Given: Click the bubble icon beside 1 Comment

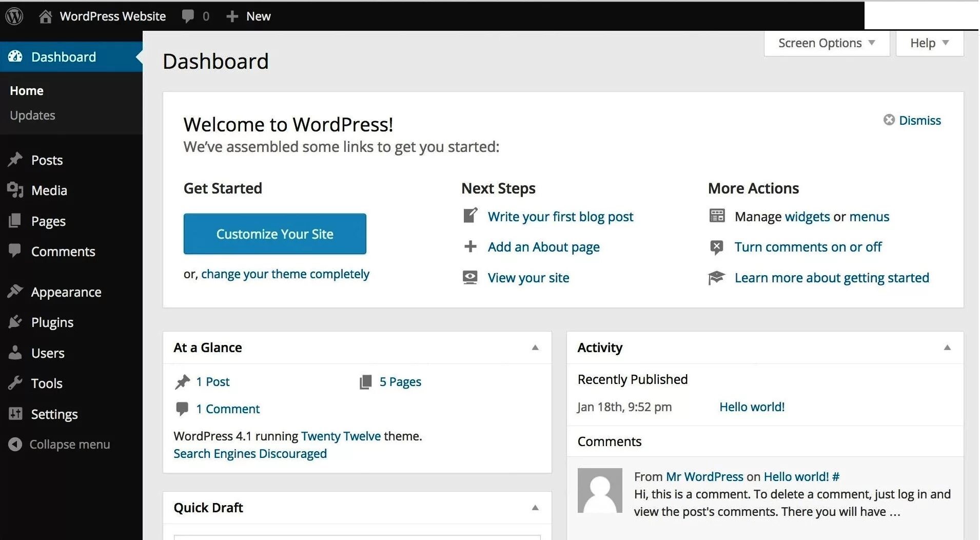Looking at the screenshot, I should (182, 409).
